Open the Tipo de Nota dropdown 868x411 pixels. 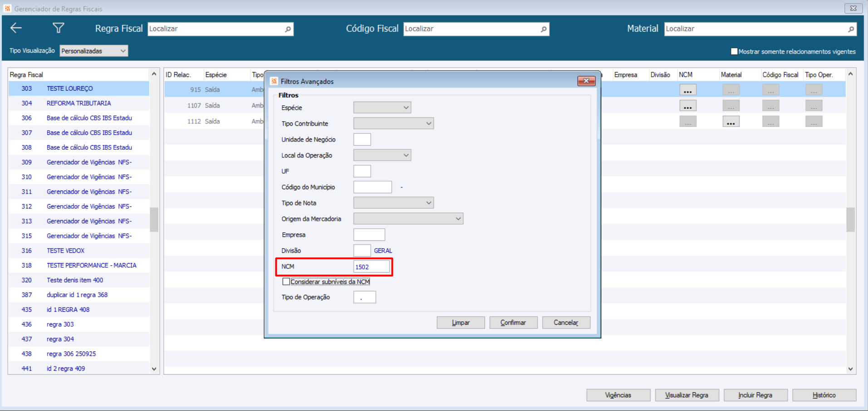tap(393, 203)
